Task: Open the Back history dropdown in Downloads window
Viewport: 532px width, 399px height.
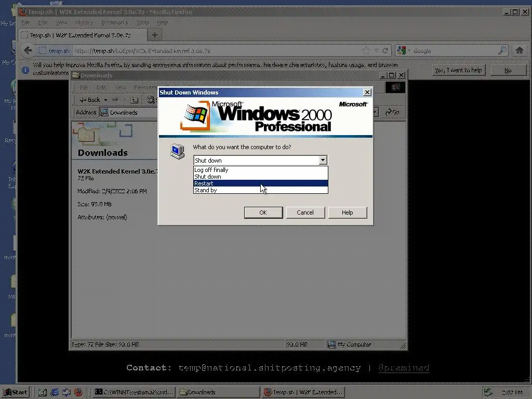Action: coord(105,100)
